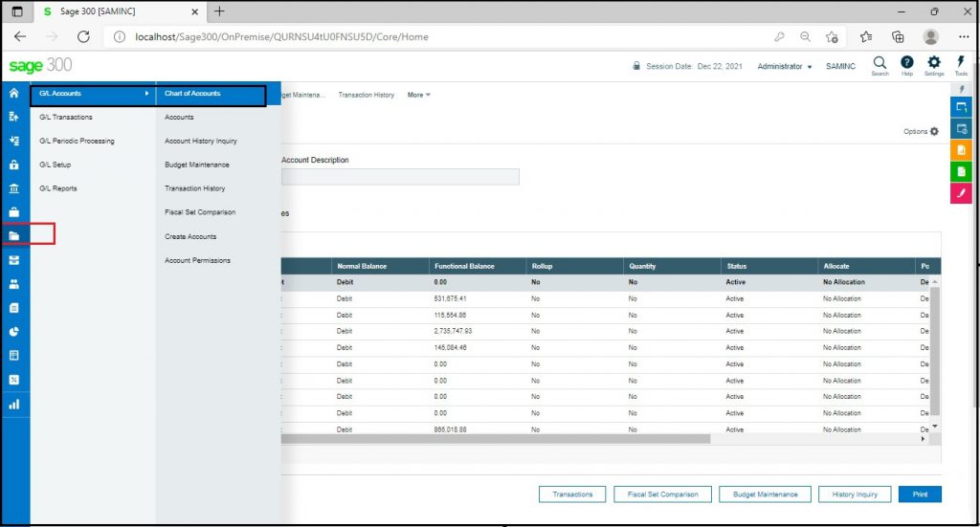Select Budget Maintenance in the submenu
Screen dimensions: 980x527
[197, 165]
